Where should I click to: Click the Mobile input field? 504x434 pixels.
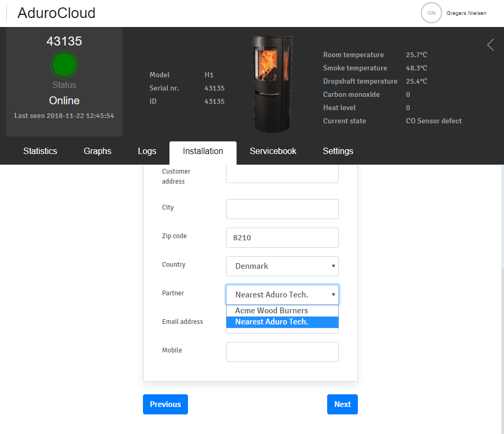click(x=282, y=352)
